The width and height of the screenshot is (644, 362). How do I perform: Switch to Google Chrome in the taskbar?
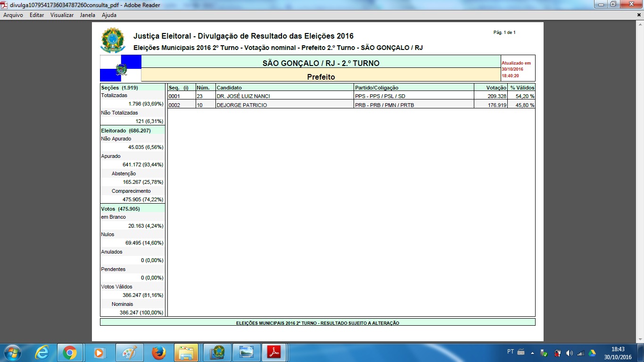[70, 353]
